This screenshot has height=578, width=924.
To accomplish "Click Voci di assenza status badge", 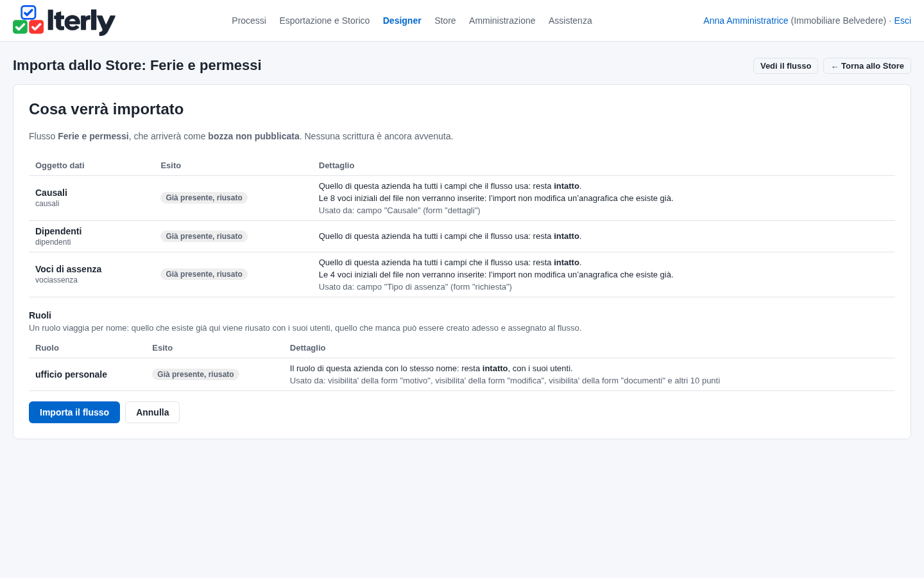I will point(204,274).
